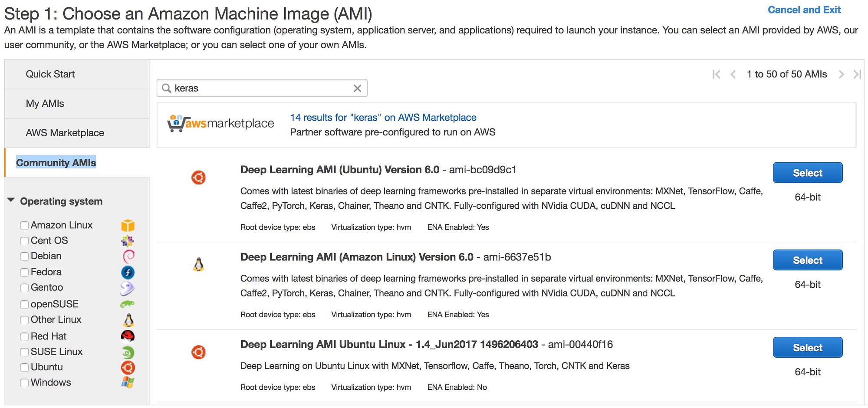Clear the keras search field

pyautogui.click(x=357, y=89)
